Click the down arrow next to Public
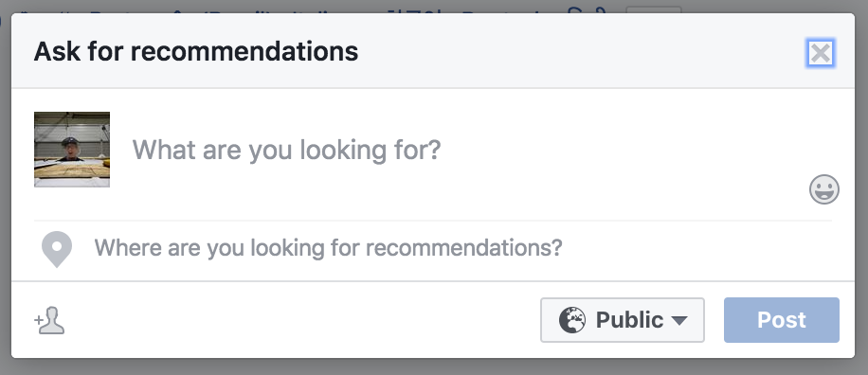Screen dimensions: 868x375 click(679, 320)
